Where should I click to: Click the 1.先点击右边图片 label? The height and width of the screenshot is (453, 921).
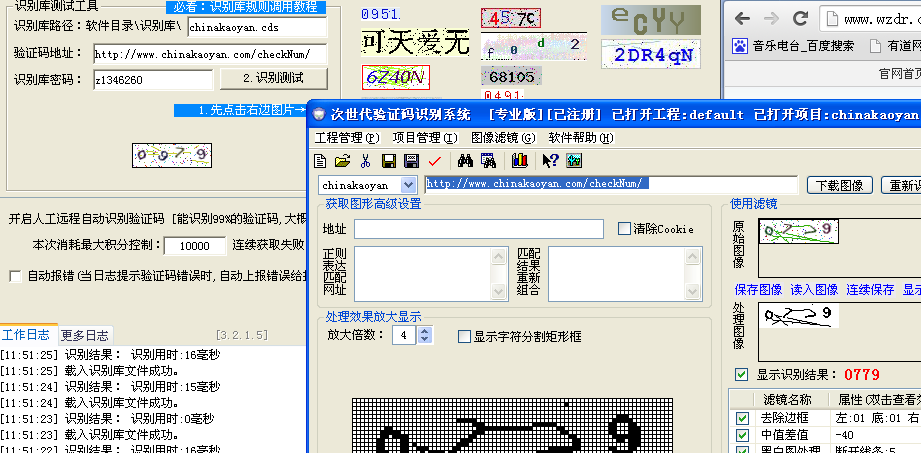tap(240, 110)
